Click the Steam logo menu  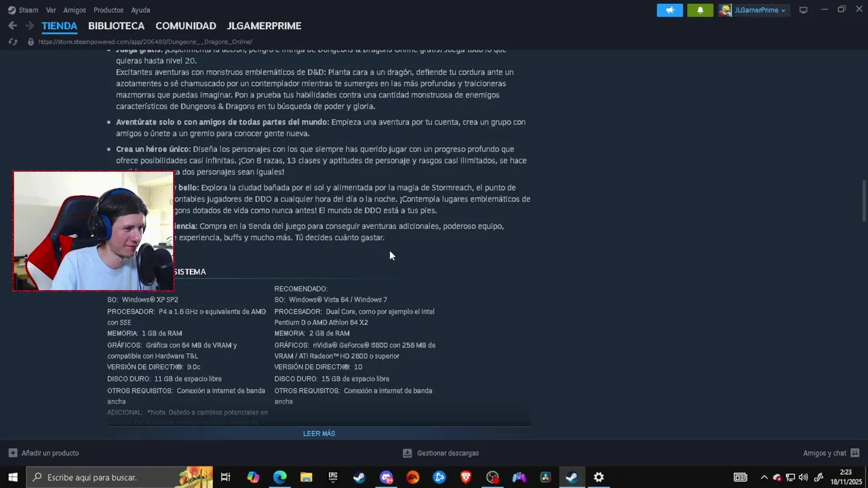click(22, 10)
